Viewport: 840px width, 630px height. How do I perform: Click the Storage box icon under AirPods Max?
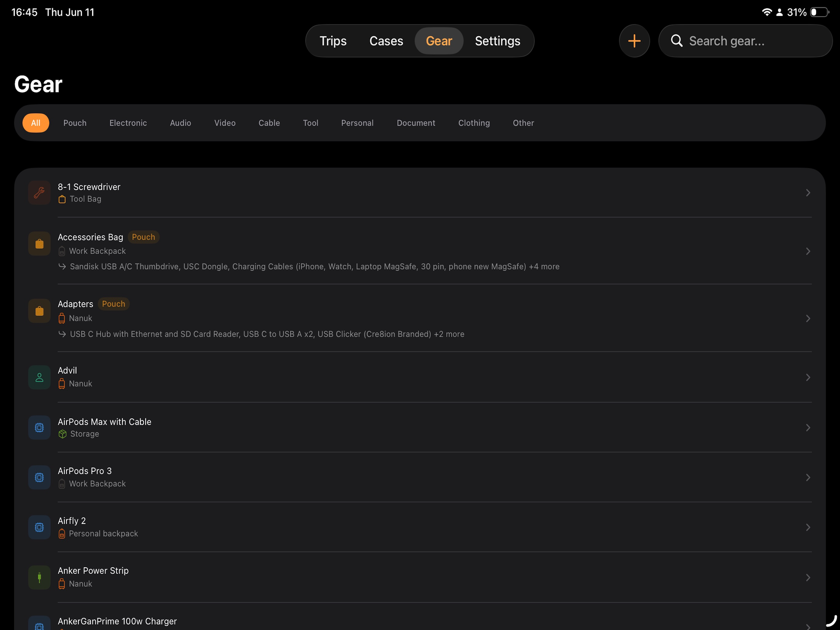coord(63,434)
